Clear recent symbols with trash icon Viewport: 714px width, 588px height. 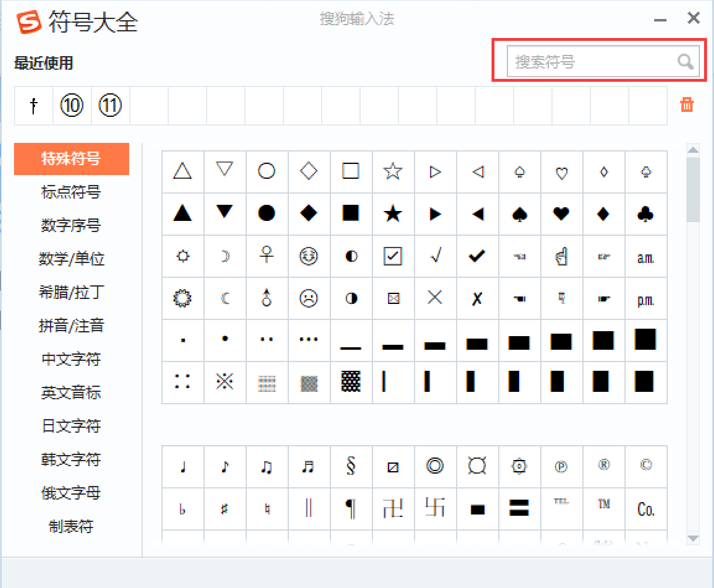click(687, 105)
